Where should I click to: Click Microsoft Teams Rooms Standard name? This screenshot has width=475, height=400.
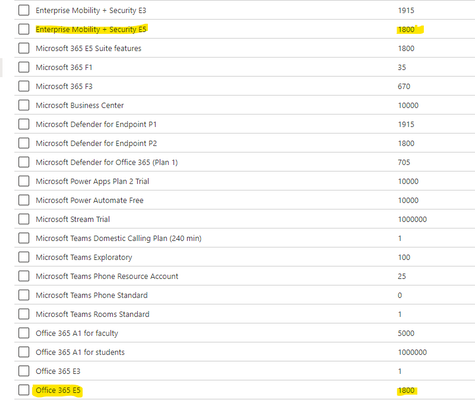pyautogui.click(x=92, y=314)
